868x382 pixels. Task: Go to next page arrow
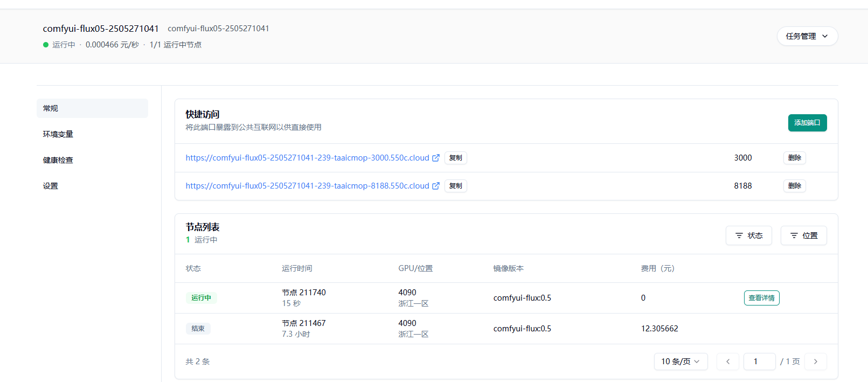click(815, 362)
